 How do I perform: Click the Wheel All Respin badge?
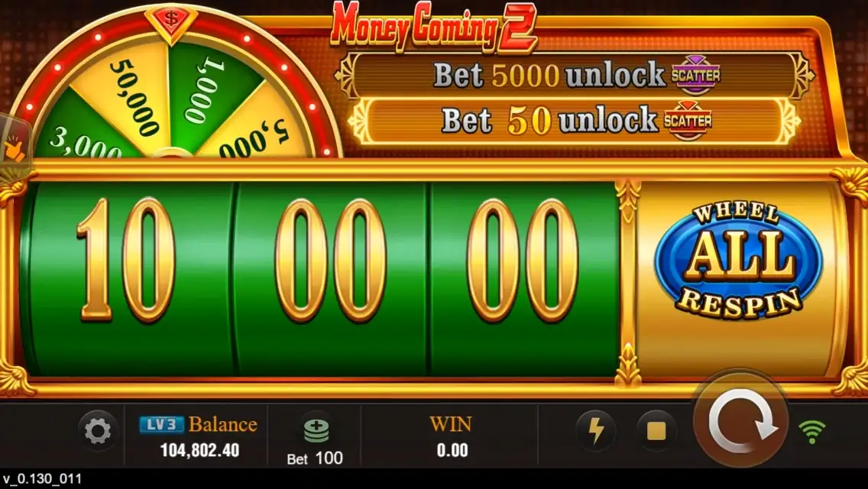[x=739, y=261]
